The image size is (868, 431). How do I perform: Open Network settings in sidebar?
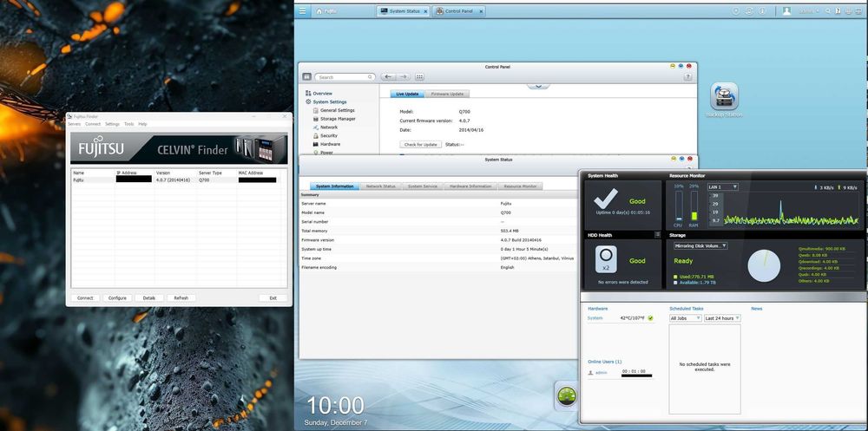(x=325, y=127)
